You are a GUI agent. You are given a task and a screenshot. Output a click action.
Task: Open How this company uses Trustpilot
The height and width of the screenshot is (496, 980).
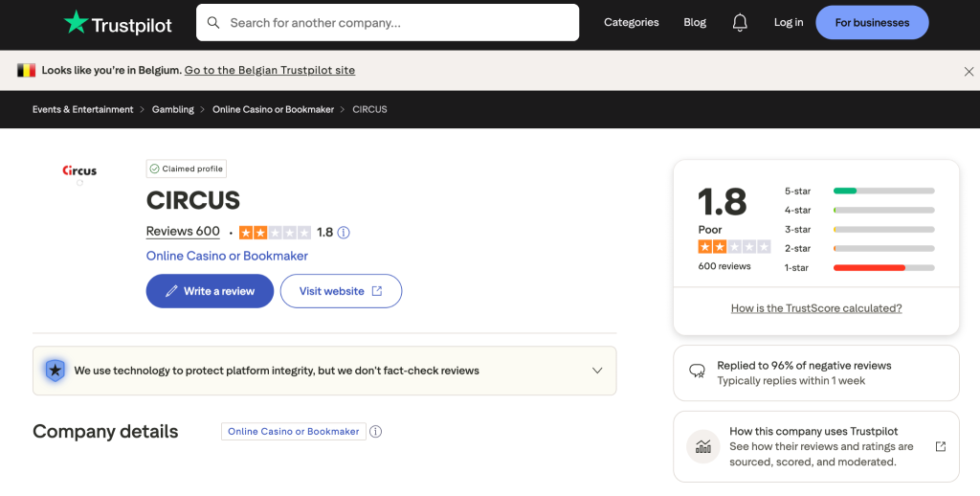pos(813,431)
